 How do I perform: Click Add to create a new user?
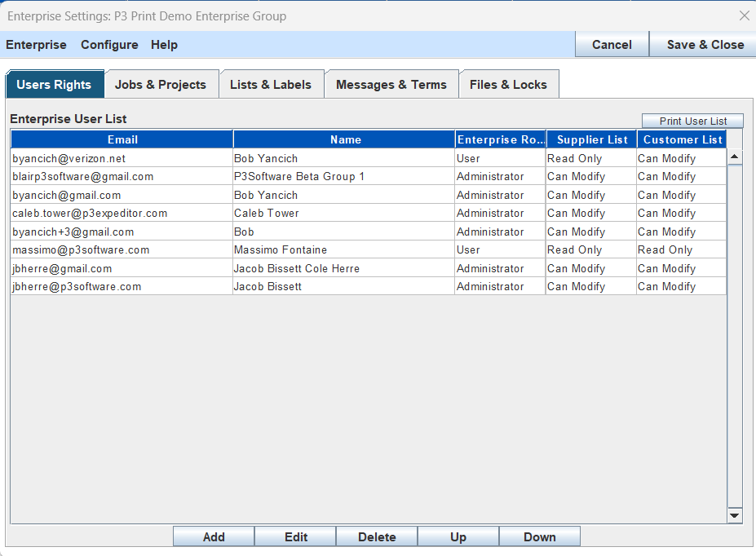pyautogui.click(x=213, y=536)
